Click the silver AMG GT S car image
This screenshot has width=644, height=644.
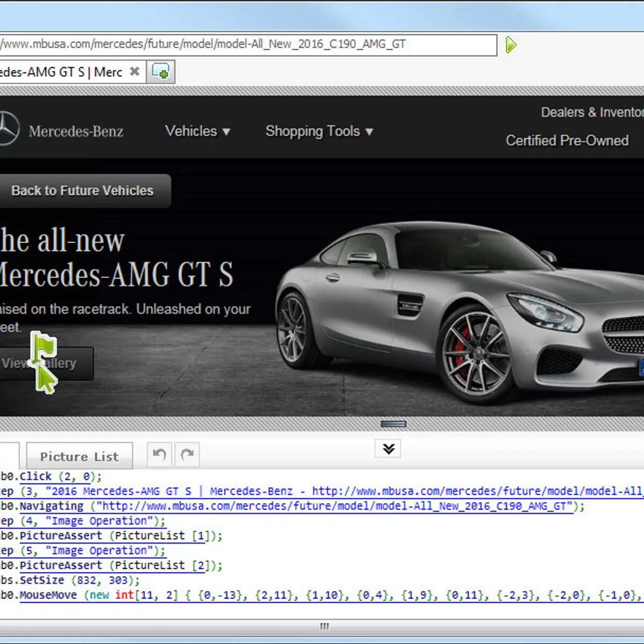[x=459, y=311]
